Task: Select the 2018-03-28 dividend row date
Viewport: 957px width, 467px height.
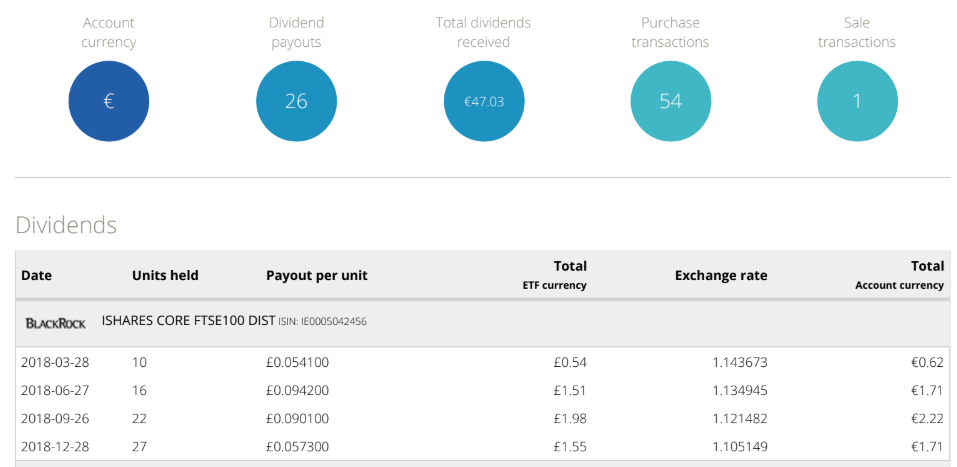Action: pyautogui.click(x=55, y=362)
